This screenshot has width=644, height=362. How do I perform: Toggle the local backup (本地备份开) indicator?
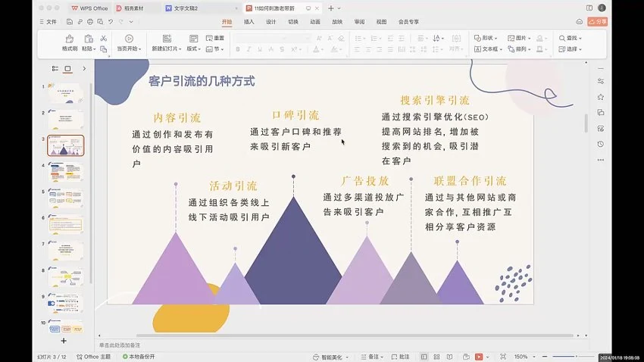(x=139, y=357)
